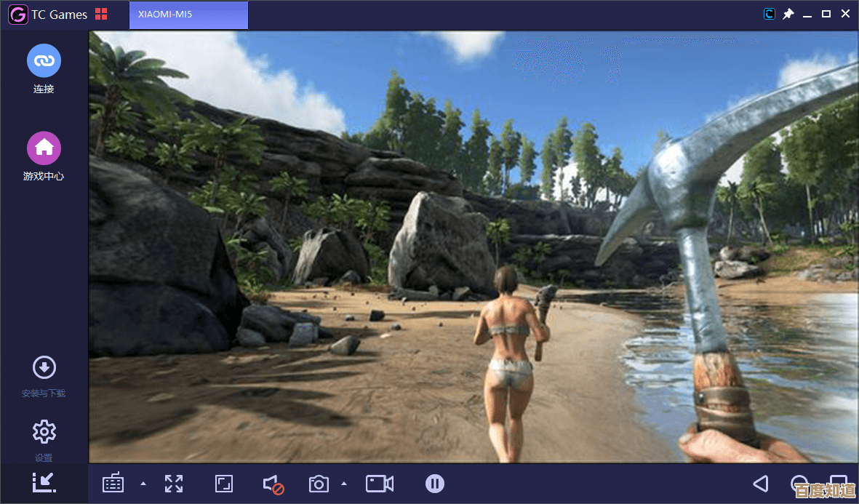
Task: Collapse the sidebar with bottom-left arrow icon
Action: [44, 482]
